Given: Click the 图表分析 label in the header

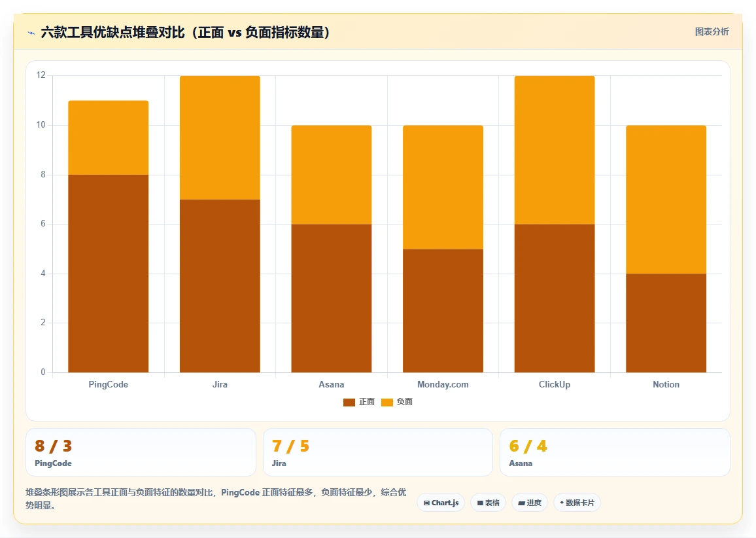Looking at the screenshot, I should 712,32.
